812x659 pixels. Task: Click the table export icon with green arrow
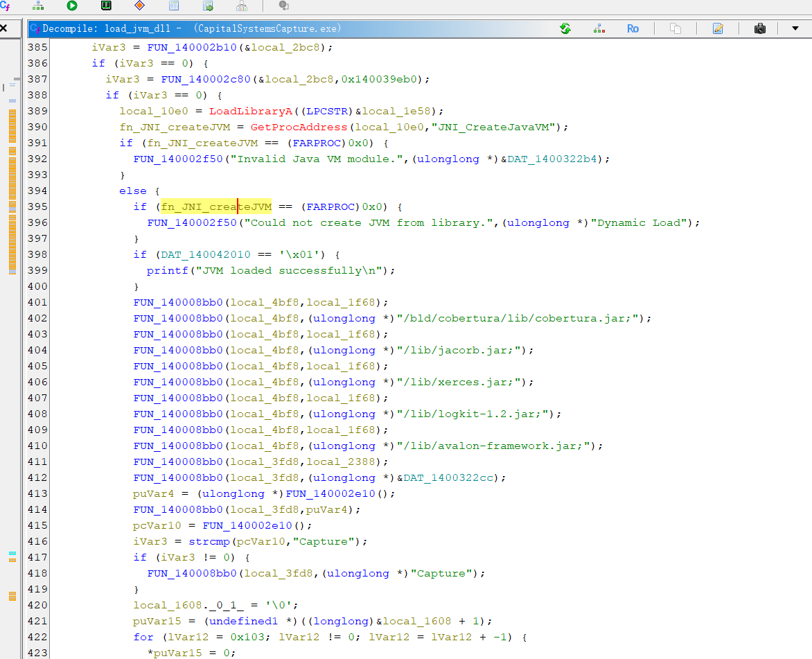click(x=207, y=6)
